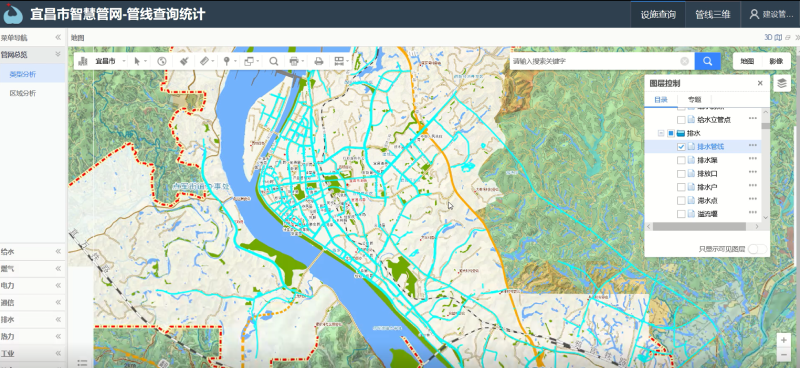Click the magnifier search icon in toolbar
This screenshot has width=800, height=368.
tap(273, 61)
